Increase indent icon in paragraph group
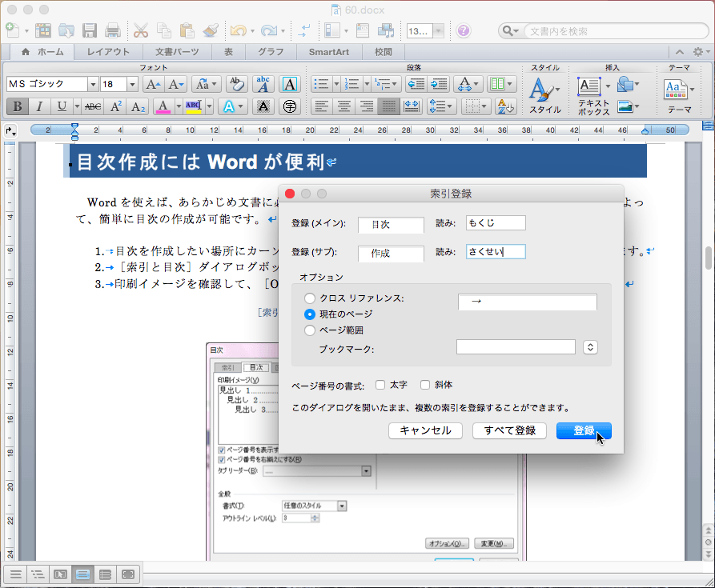The height and width of the screenshot is (588, 715). 439,84
